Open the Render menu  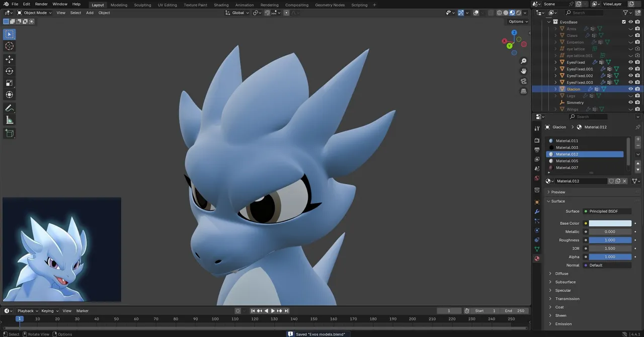(x=41, y=4)
